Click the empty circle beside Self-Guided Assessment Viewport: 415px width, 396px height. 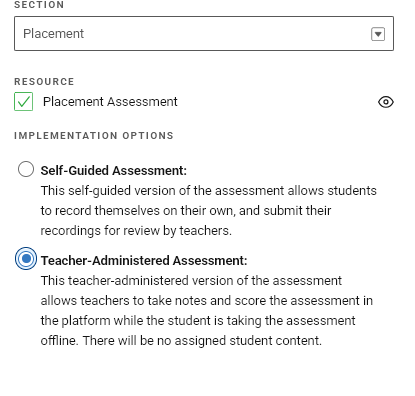(26, 169)
